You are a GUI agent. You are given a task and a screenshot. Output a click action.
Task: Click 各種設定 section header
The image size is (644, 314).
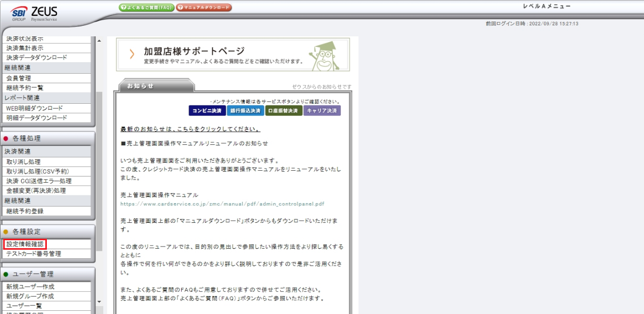click(x=47, y=231)
